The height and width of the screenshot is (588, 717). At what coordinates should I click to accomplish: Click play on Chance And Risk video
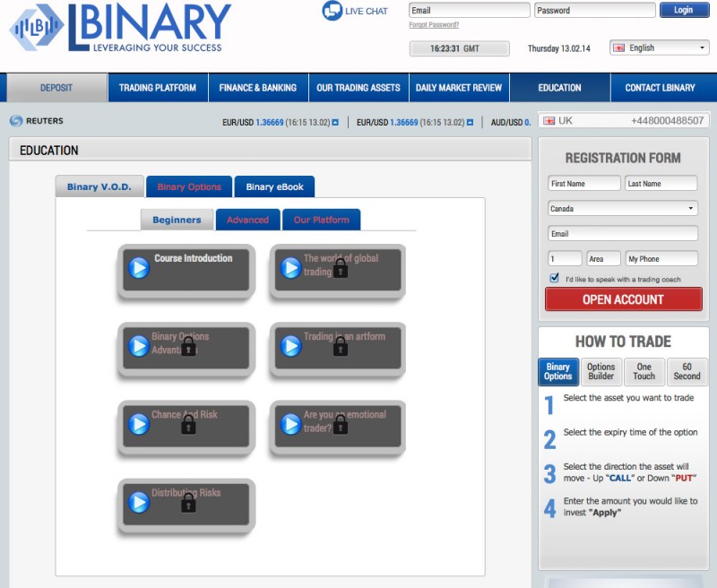pyautogui.click(x=139, y=424)
